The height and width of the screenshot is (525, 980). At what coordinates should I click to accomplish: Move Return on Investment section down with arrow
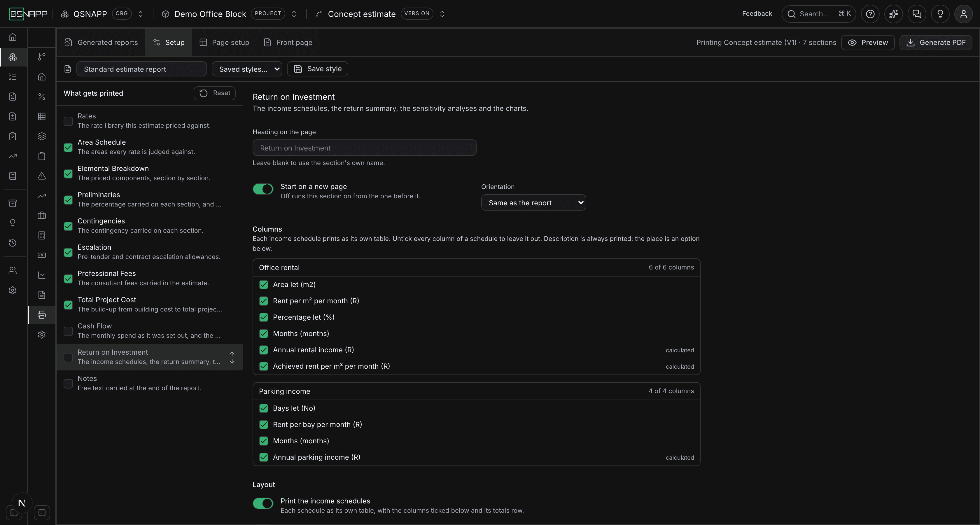click(x=232, y=361)
